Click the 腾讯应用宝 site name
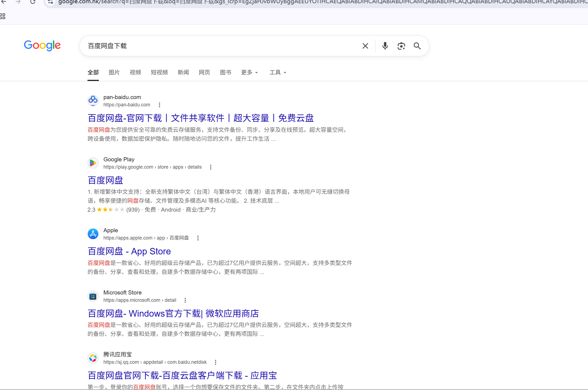The image size is (588, 390). pyautogui.click(x=118, y=355)
